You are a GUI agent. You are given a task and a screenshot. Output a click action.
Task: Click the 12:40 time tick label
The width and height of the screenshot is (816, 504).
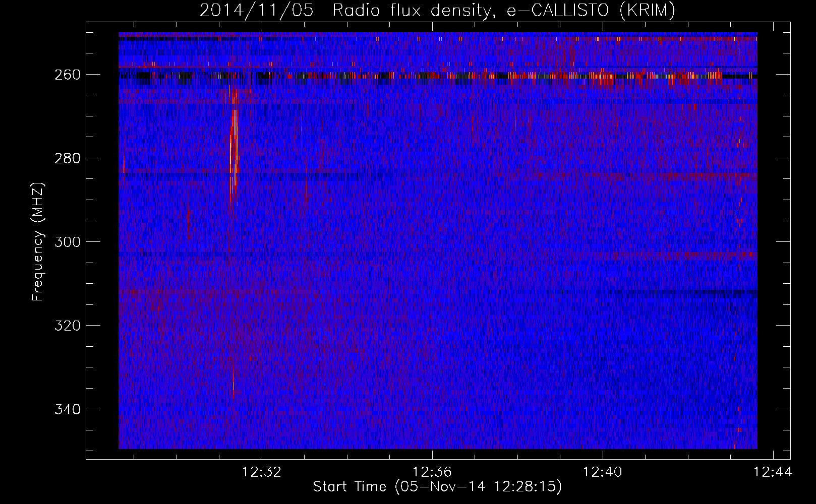click(603, 472)
